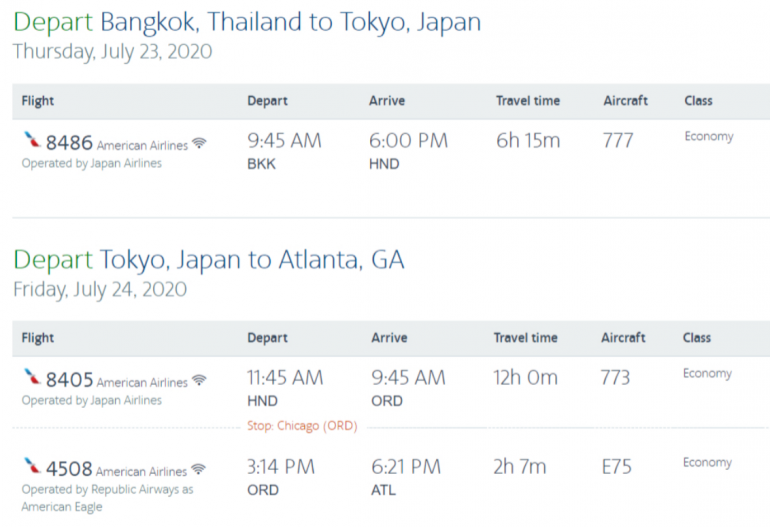The width and height of the screenshot is (770, 527).
Task: Click the Tokyo to Atlanta heading
Action: point(208,260)
